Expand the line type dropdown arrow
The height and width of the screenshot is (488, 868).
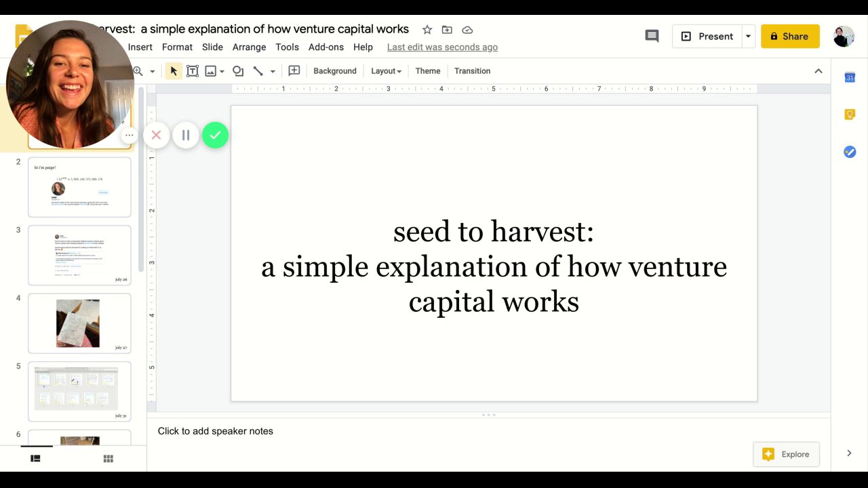[x=273, y=71]
